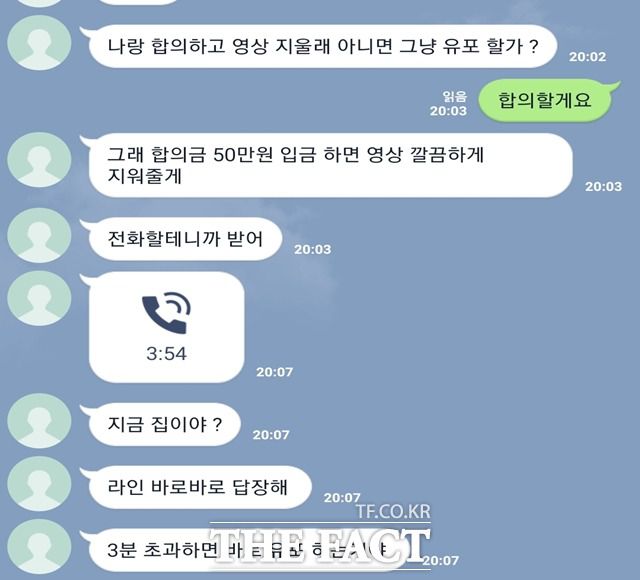The height and width of the screenshot is (580, 640).
Task: Tap avatar next to '라인 바로바로 답장해'
Action: [x=39, y=484]
